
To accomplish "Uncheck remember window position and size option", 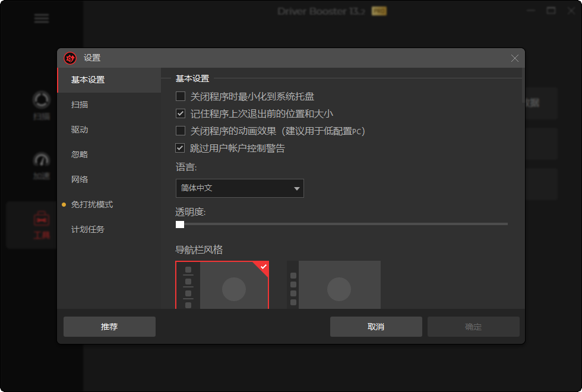I will pos(180,113).
